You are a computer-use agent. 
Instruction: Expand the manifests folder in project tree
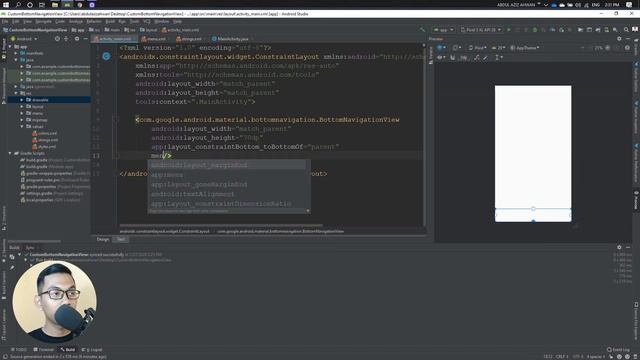pos(16,53)
